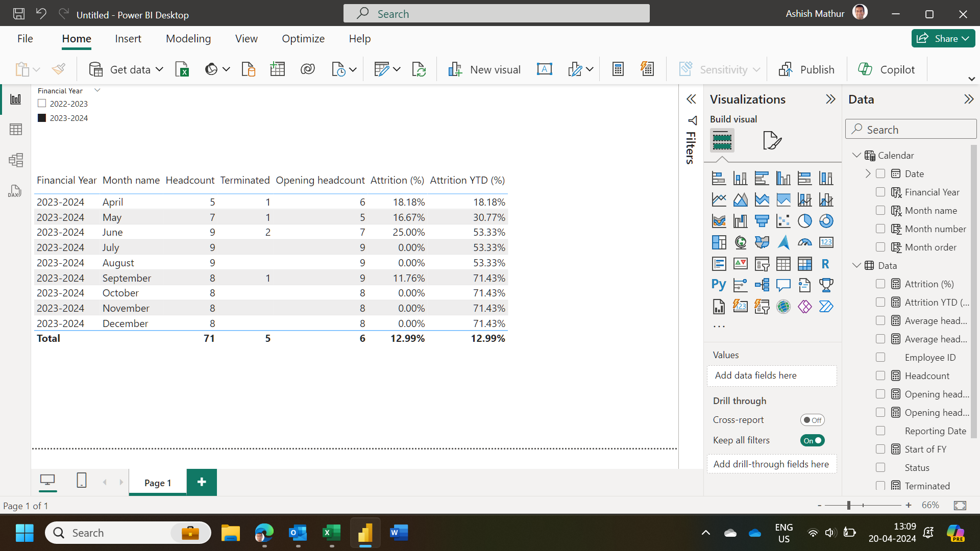This screenshot has height=551, width=980.
Task: Toggle the Cross-report switch
Action: click(812, 420)
